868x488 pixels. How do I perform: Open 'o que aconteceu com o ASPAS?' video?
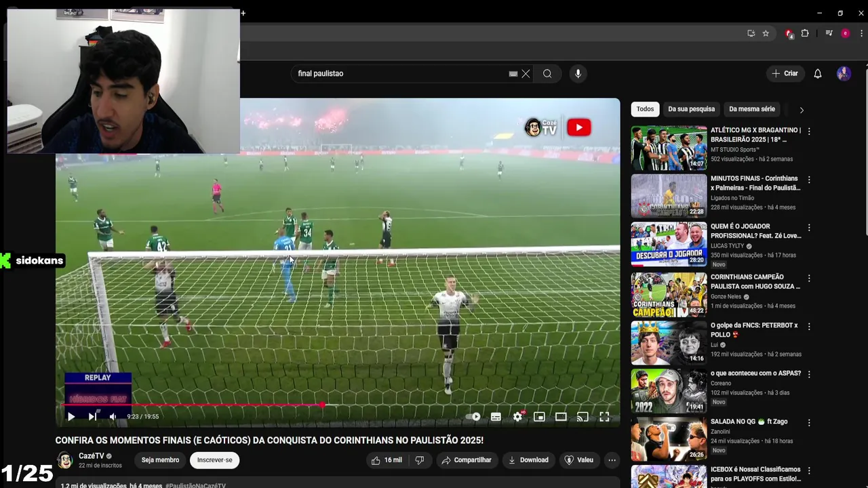tap(755, 373)
